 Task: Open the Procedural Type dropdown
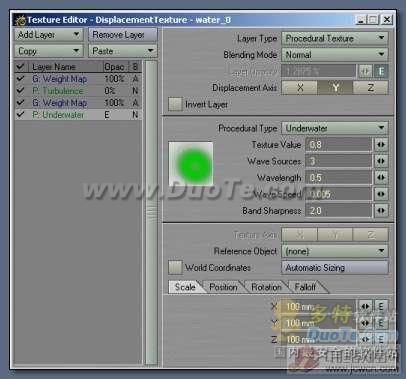[334, 128]
